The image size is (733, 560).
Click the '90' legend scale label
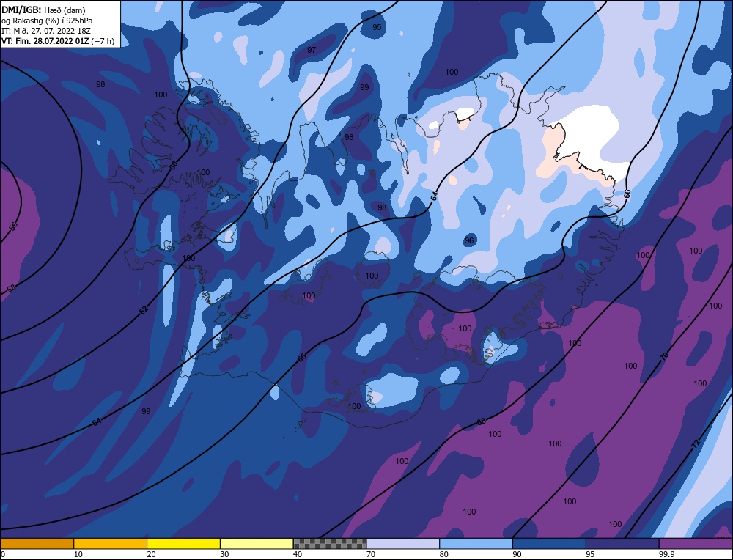click(x=517, y=554)
